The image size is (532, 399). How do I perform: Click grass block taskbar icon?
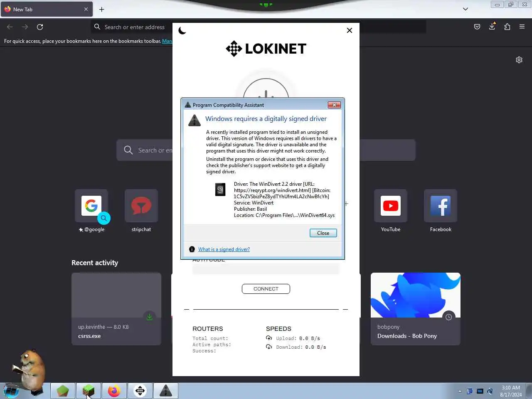(89, 391)
